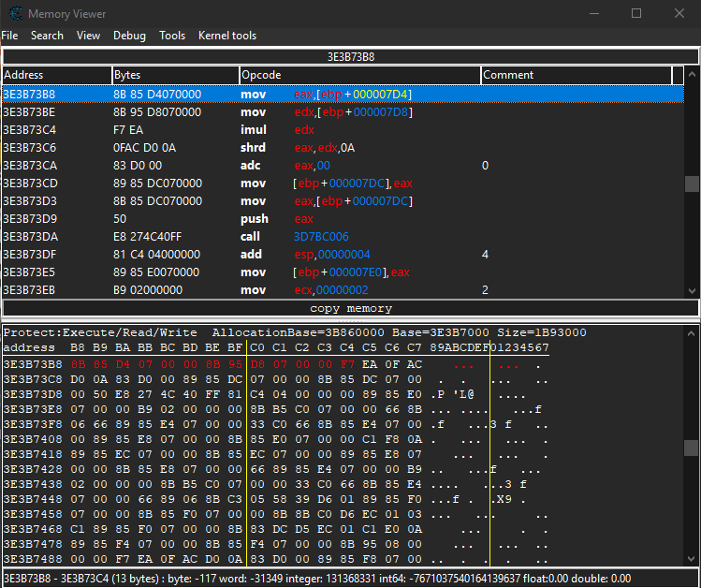The width and height of the screenshot is (701, 588).
Task: Select the row at address 3E3B73E5
Action: (x=343, y=272)
